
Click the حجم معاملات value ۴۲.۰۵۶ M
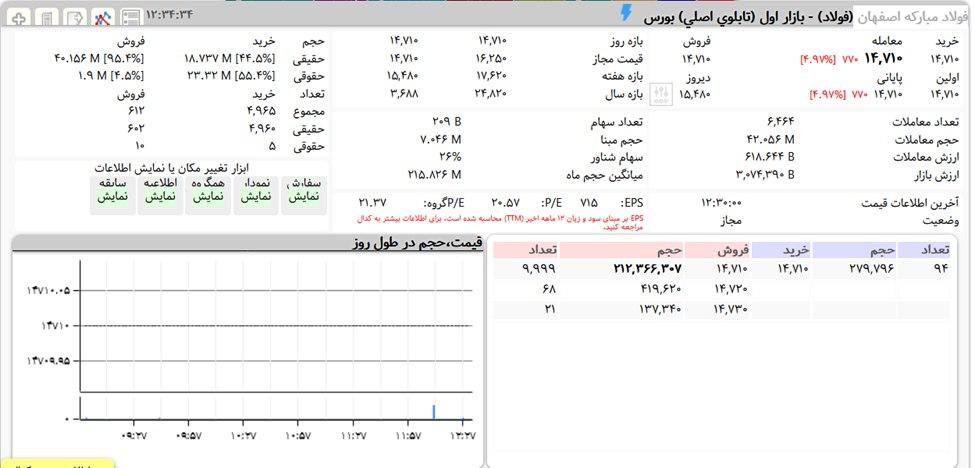(x=770, y=139)
